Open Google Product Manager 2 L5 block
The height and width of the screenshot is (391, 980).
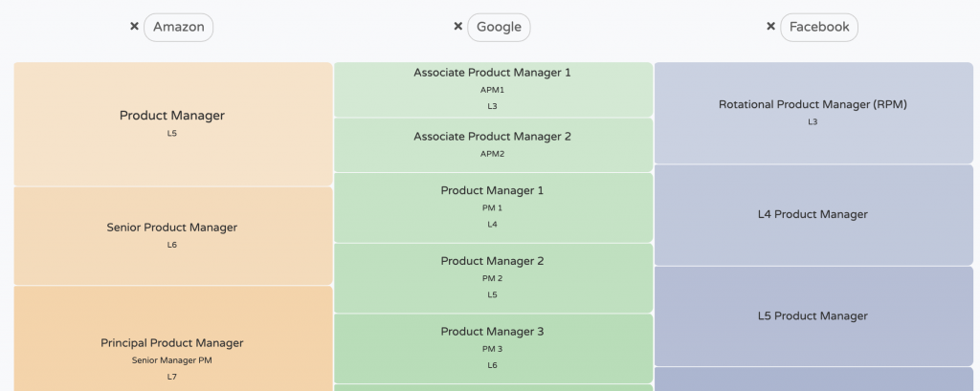click(492, 277)
